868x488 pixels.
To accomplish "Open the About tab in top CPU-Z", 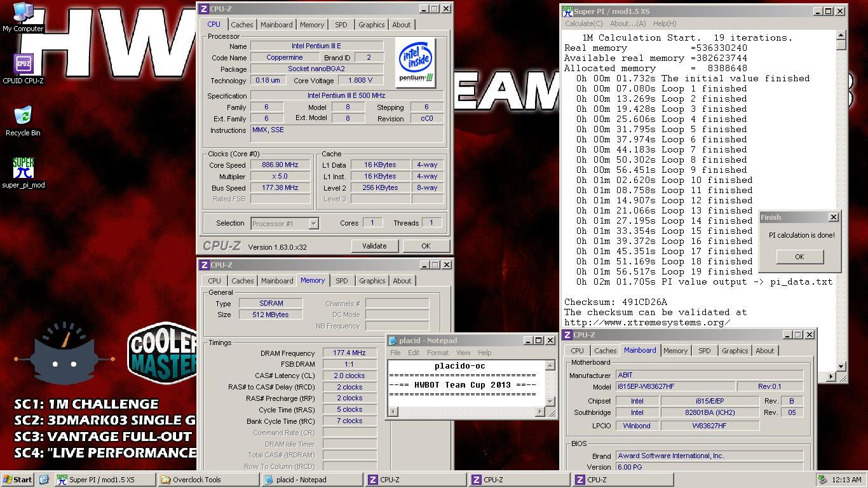I will (402, 25).
